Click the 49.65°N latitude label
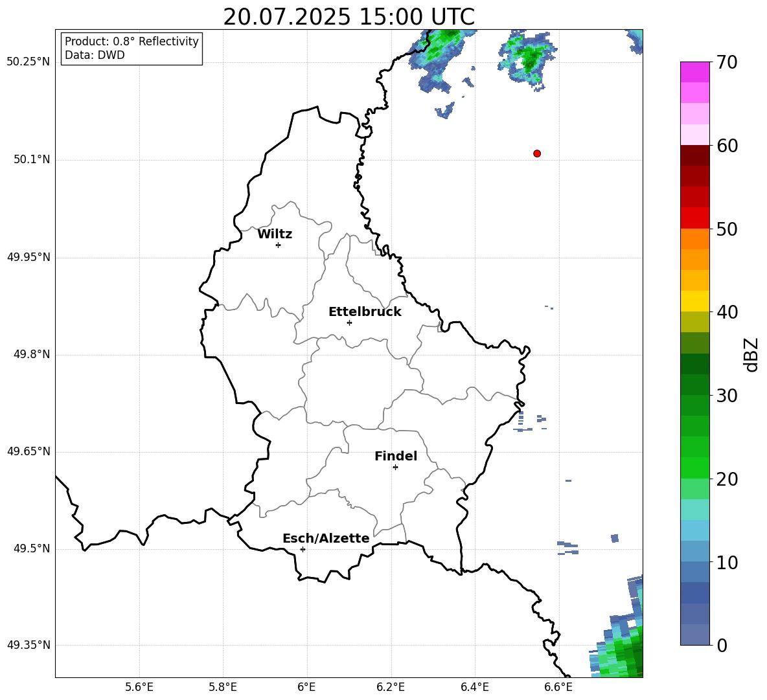Screen dimensions: 767x700 [29, 451]
